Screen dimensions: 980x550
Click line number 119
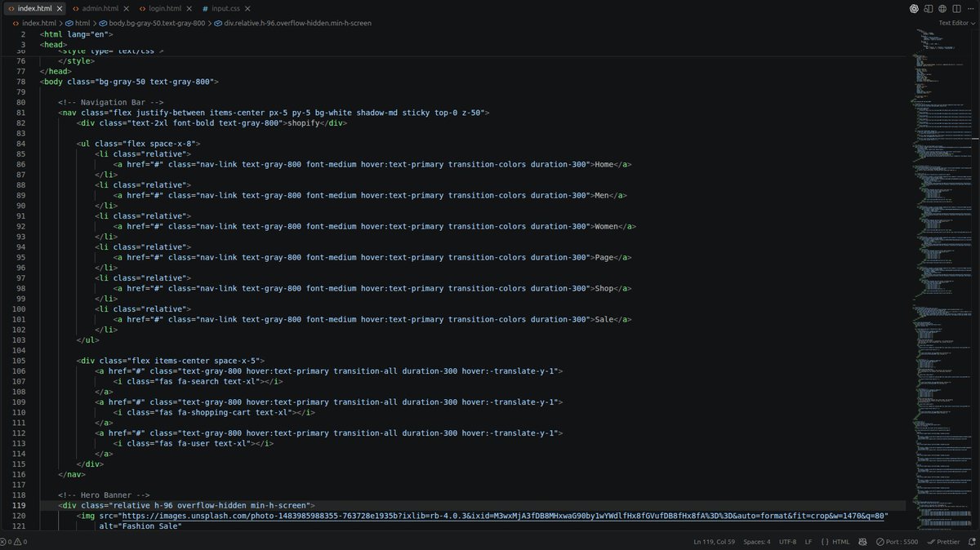[x=20, y=505]
